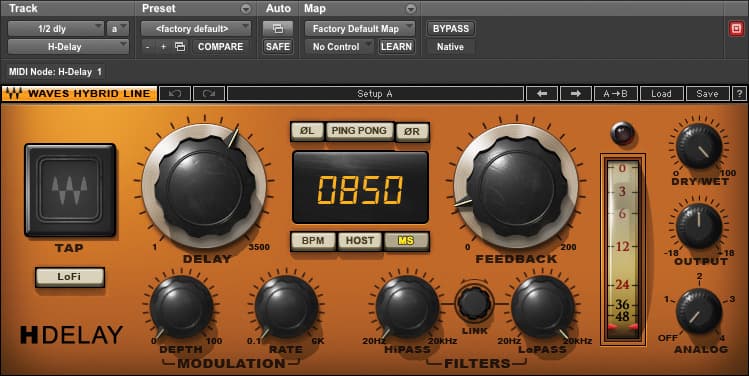Click the plus next preset button
Screen dimensions: 749x376
click(163, 47)
